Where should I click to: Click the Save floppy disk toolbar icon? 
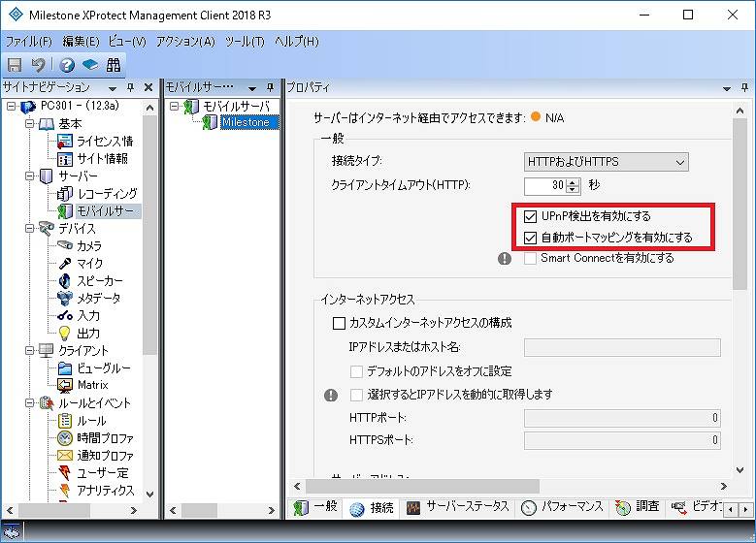pyautogui.click(x=15, y=65)
